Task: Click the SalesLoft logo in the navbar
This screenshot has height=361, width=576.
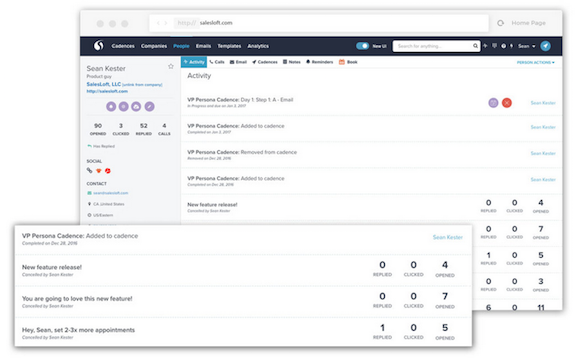Action: click(98, 46)
